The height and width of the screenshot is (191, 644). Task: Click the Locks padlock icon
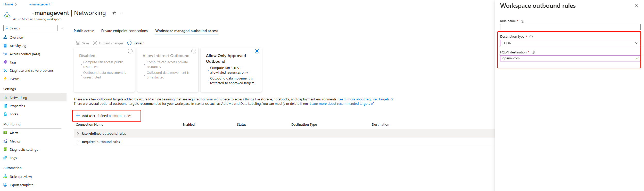5,114
